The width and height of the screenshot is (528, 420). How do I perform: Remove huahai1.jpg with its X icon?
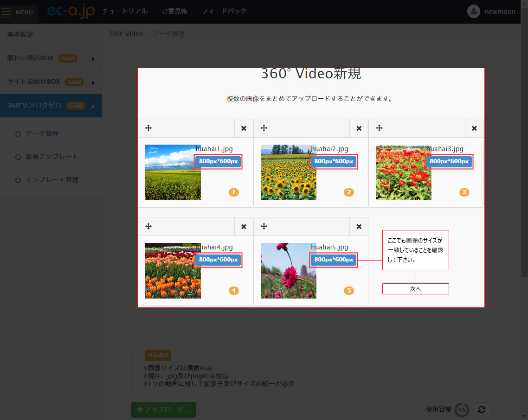[244, 128]
